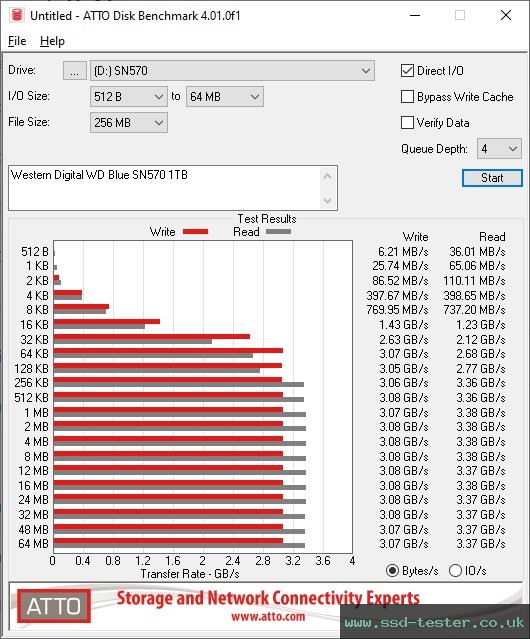Click the gray Read legend swatch
The width and height of the screenshot is (530, 639).
click(279, 232)
